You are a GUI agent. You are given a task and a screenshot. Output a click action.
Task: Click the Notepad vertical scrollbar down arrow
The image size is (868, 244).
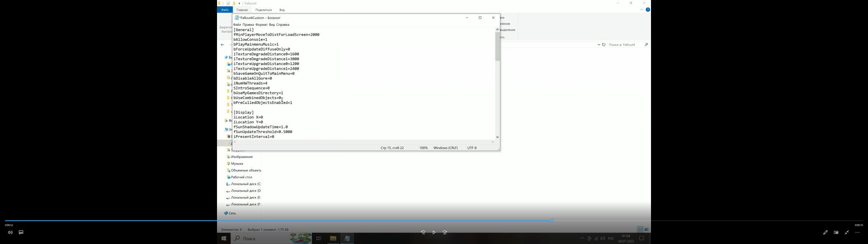(497, 137)
